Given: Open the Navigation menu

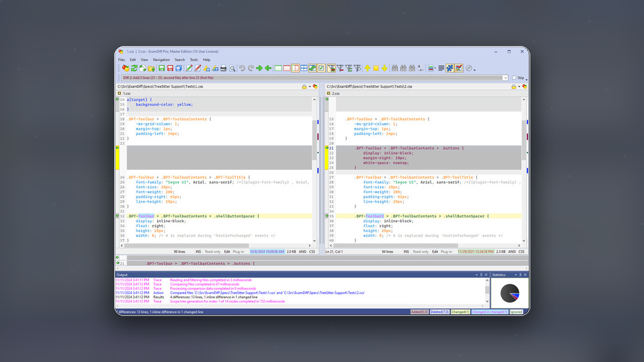Looking at the screenshot, I should pos(161,60).
